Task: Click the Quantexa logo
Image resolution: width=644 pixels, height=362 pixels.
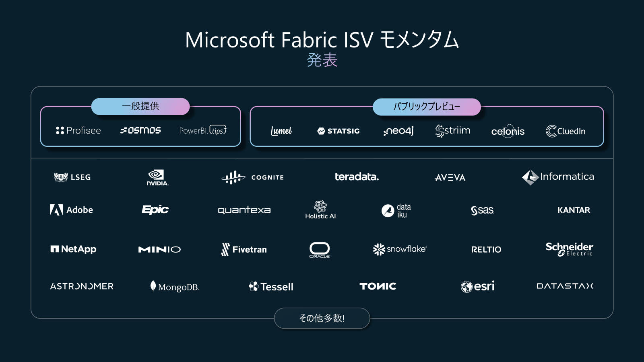Action: point(244,210)
